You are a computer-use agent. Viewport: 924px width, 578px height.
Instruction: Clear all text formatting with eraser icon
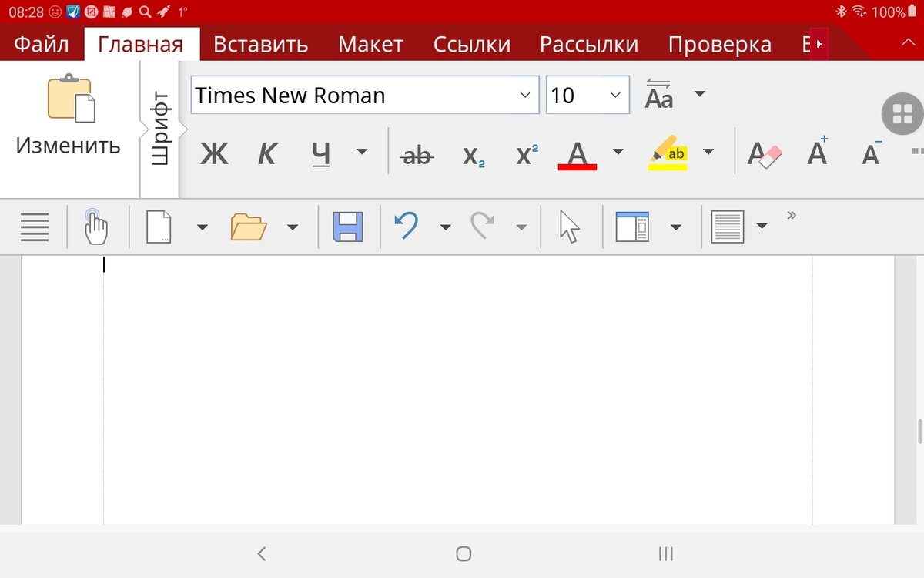pyautogui.click(x=762, y=152)
